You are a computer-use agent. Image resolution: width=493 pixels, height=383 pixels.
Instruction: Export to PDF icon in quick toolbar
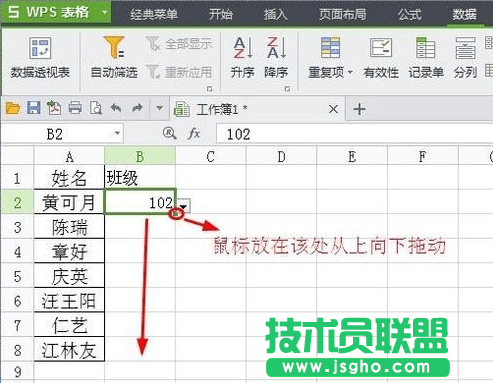tap(54, 108)
